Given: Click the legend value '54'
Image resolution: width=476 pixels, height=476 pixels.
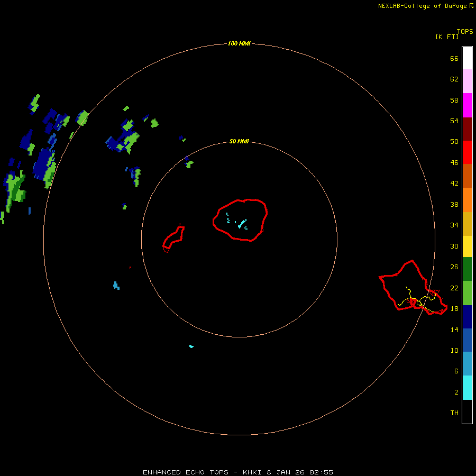Looking at the screenshot, I should coord(454,121).
